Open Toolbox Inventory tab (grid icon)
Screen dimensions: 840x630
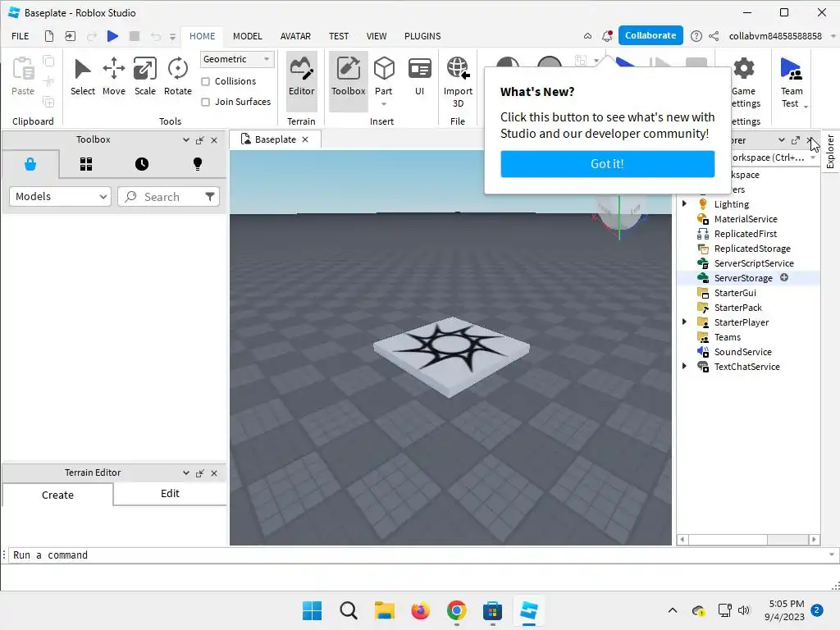tap(86, 164)
